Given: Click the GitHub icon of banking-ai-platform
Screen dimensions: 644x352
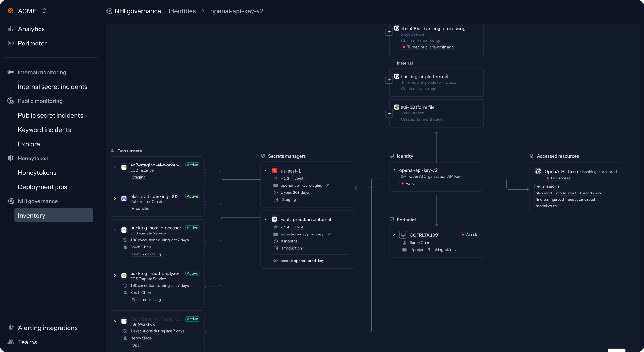Looking at the screenshot, I should [397, 76].
